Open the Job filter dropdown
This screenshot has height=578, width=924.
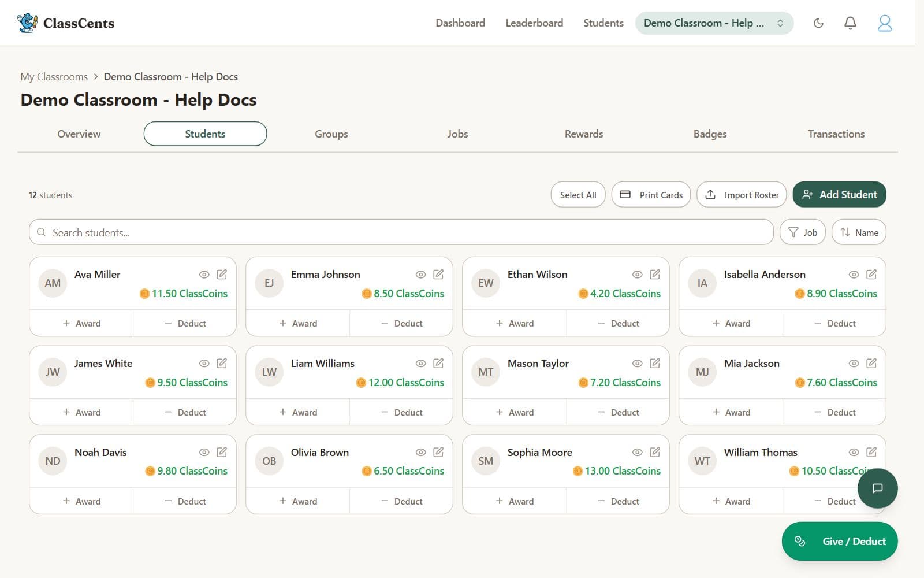pyautogui.click(x=802, y=232)
